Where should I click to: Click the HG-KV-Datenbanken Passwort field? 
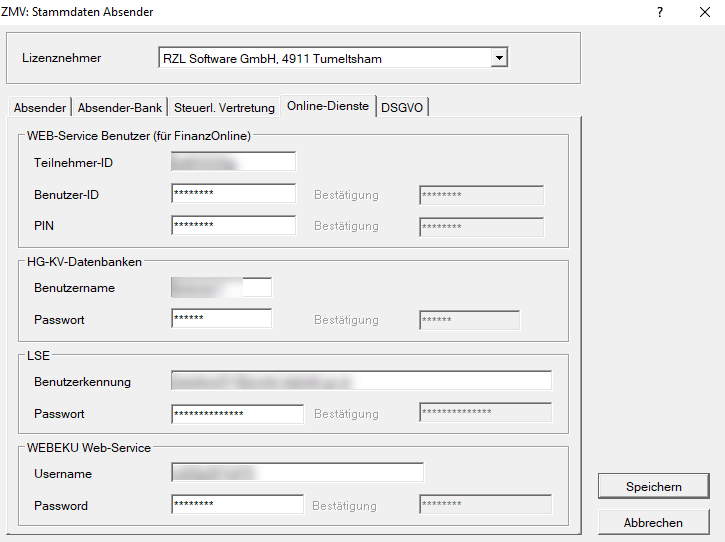click(221, 319)
